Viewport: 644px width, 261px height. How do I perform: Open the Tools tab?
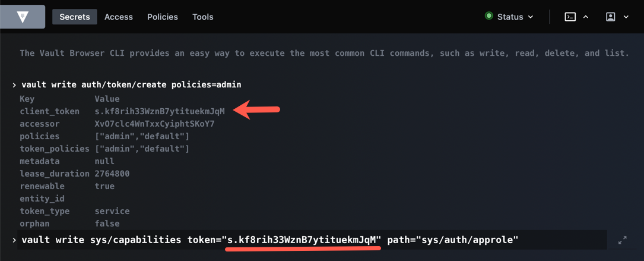(203, 17)
